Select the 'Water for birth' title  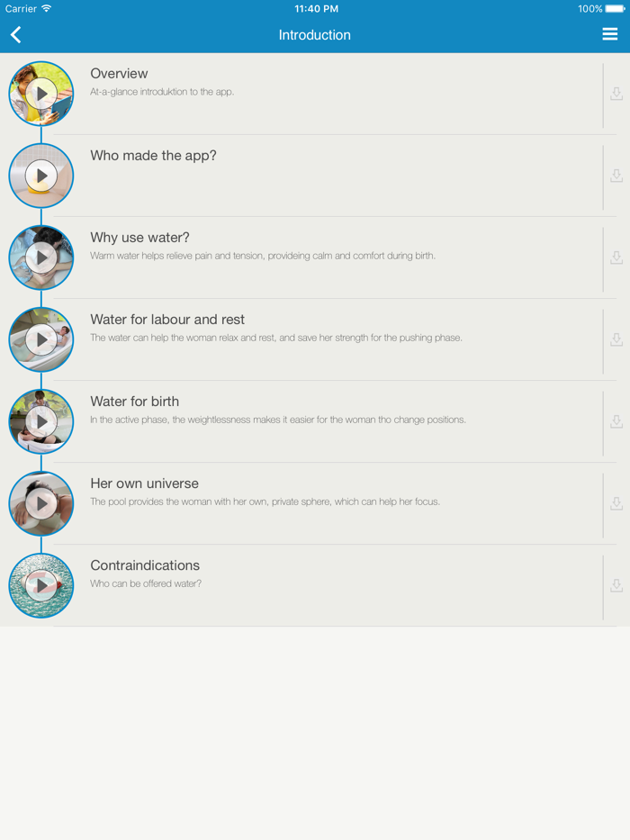(x=134, y=402)
